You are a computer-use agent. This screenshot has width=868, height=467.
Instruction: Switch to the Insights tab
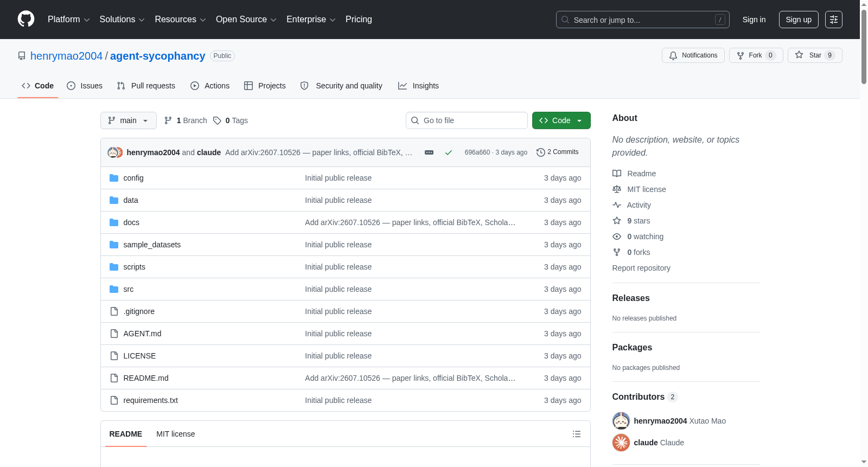point(418,86)
